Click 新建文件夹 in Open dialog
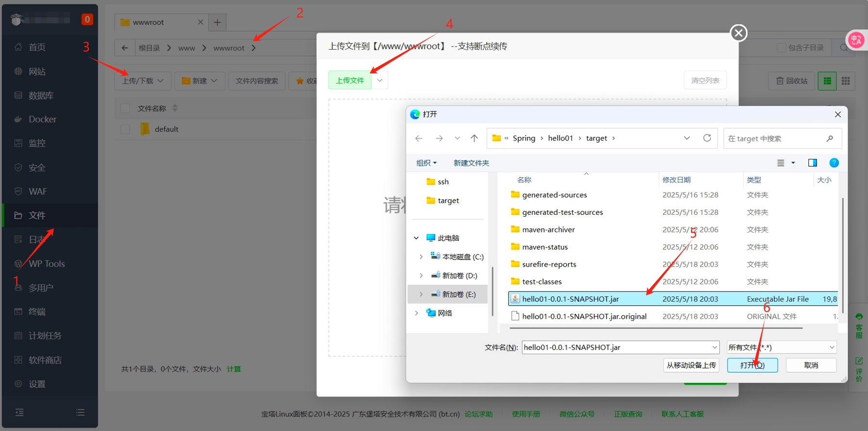The height and width of the screenshot is (431, 868). click(471, 163)
